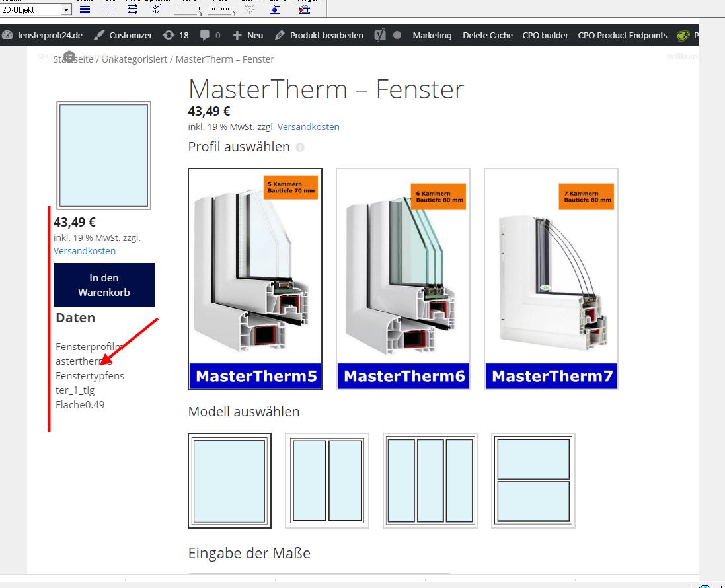This screenshot has width=725, height=588.
Task: Click the green icon at admin bar end
Action: [x=683, y=36]
